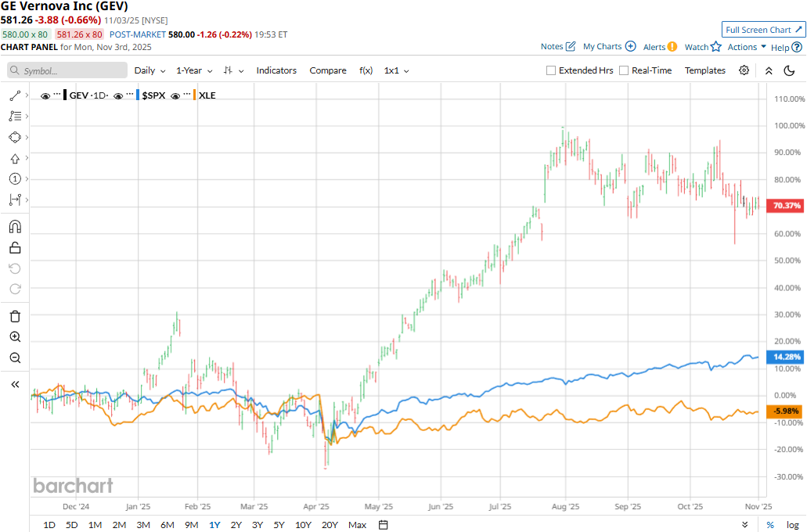Open the Indicators menu

(x=276, y=70)
